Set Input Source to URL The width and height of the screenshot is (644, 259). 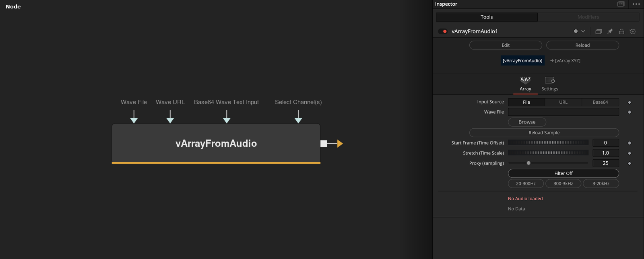(x=563, y=102)
